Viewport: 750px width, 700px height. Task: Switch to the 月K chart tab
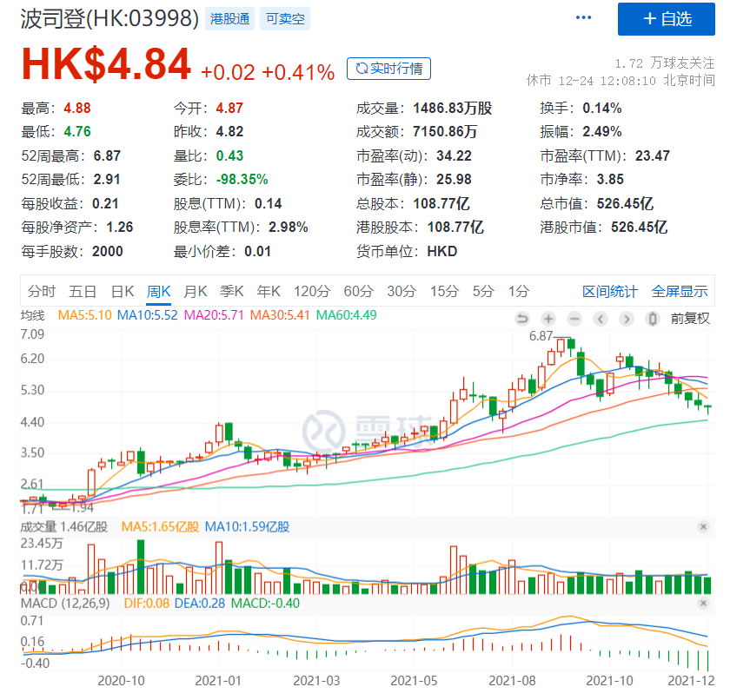point(196,291)
